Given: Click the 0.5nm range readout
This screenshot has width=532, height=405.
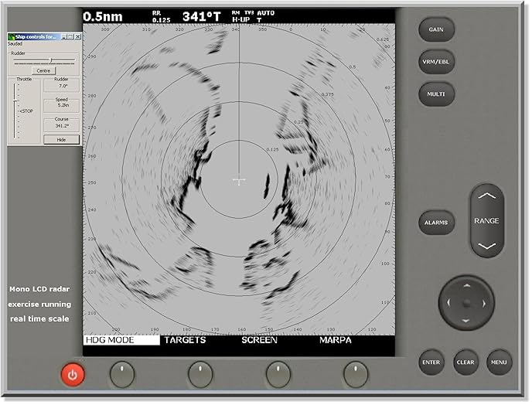Looking at the screenshot, I should [x=103, y=17].
